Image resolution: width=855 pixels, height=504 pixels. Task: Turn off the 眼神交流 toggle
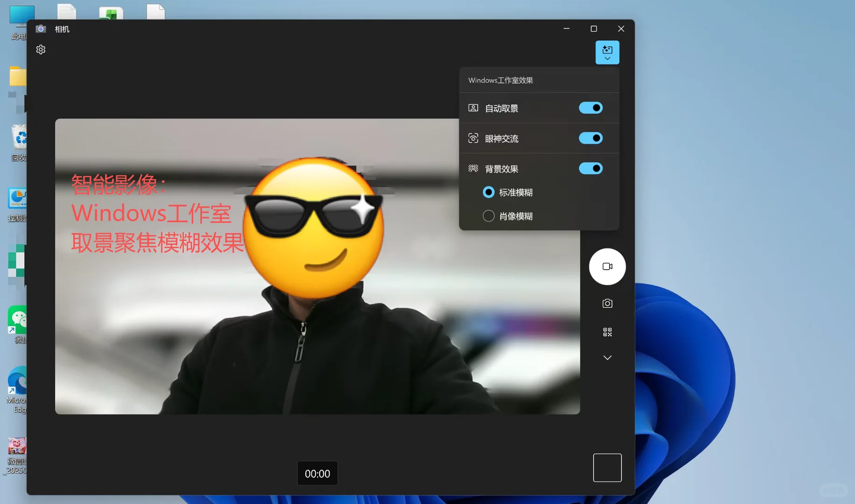tap(590, 138)
